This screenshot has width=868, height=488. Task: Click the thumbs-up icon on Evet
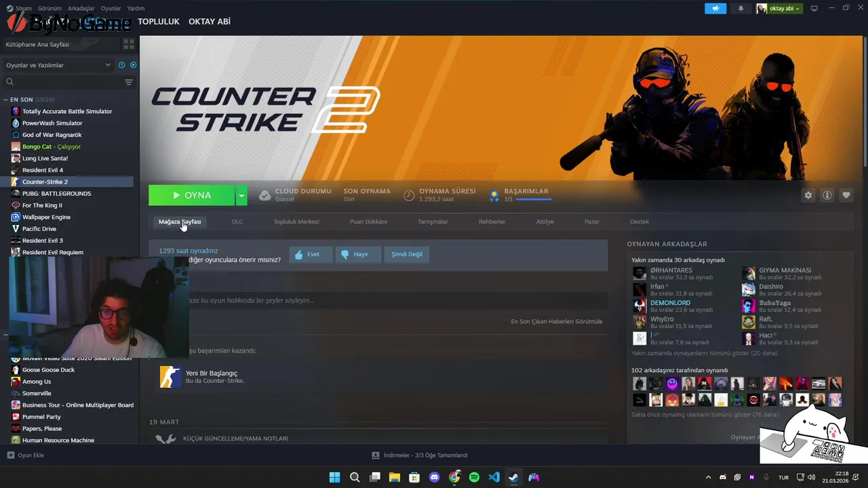pyautogui.click(x=299, y=254)
